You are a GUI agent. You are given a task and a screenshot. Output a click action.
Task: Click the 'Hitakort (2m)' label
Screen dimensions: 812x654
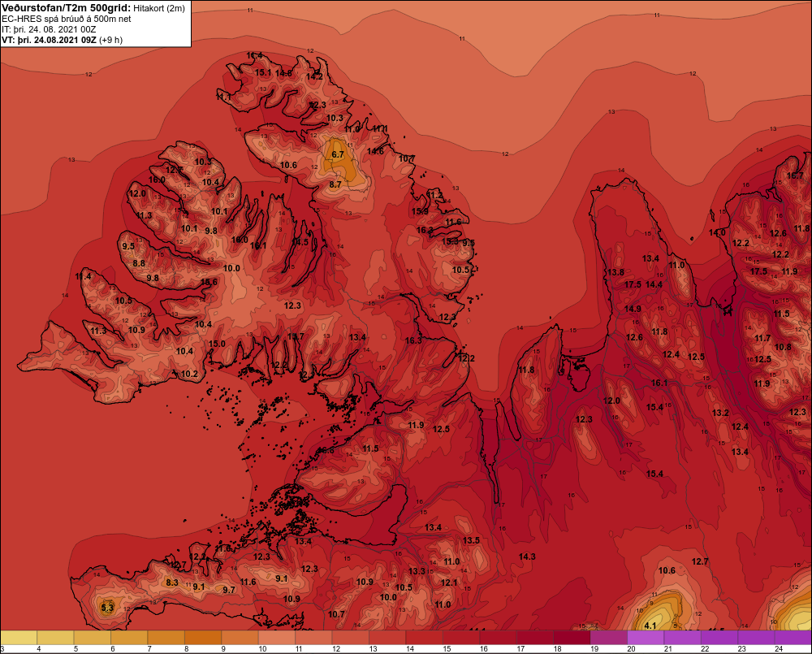coord(159,8)
